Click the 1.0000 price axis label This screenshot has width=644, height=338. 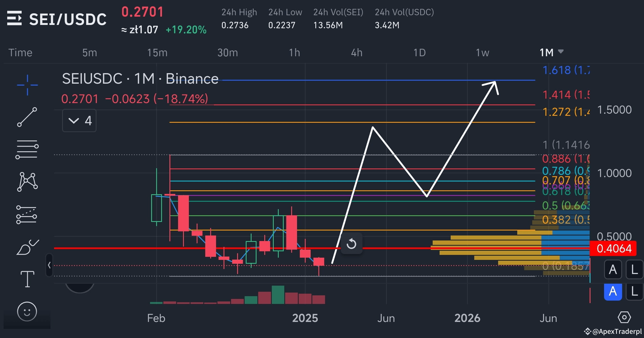pos(614,173)
